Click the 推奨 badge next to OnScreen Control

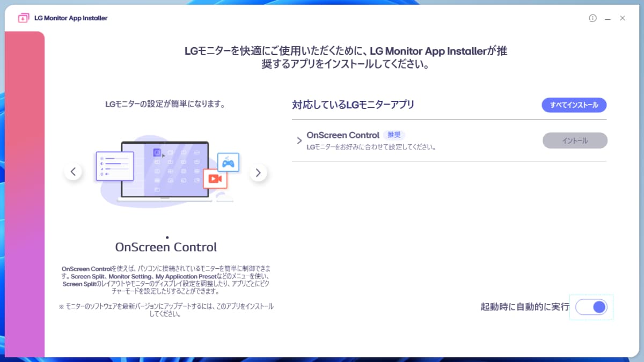pos(394,135)
